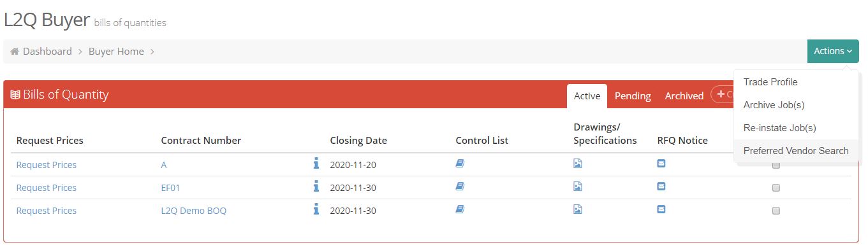Open info icon for contract A

point(316,164)
